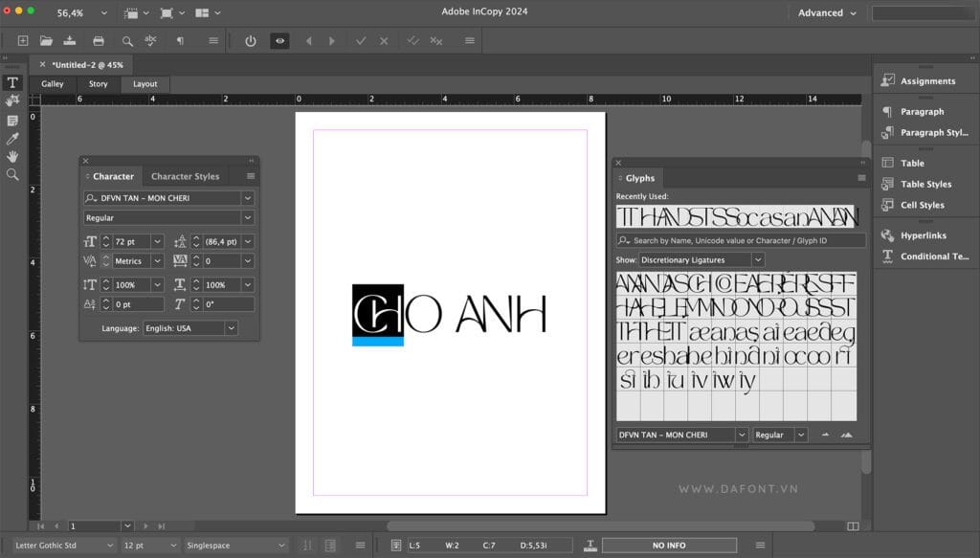Select the Eyedropper tool

coord(11,137)
